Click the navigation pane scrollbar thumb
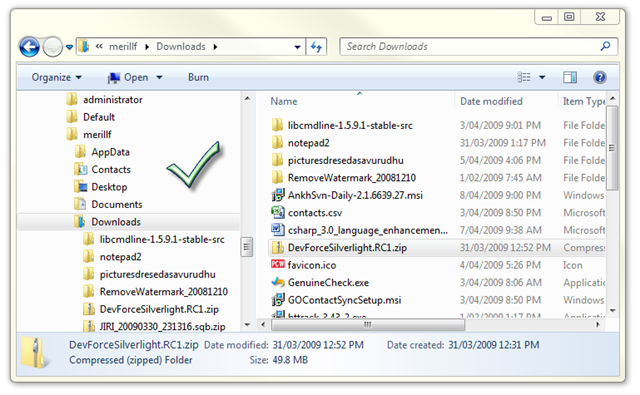The image size is (640, 395). coord(247,246)
